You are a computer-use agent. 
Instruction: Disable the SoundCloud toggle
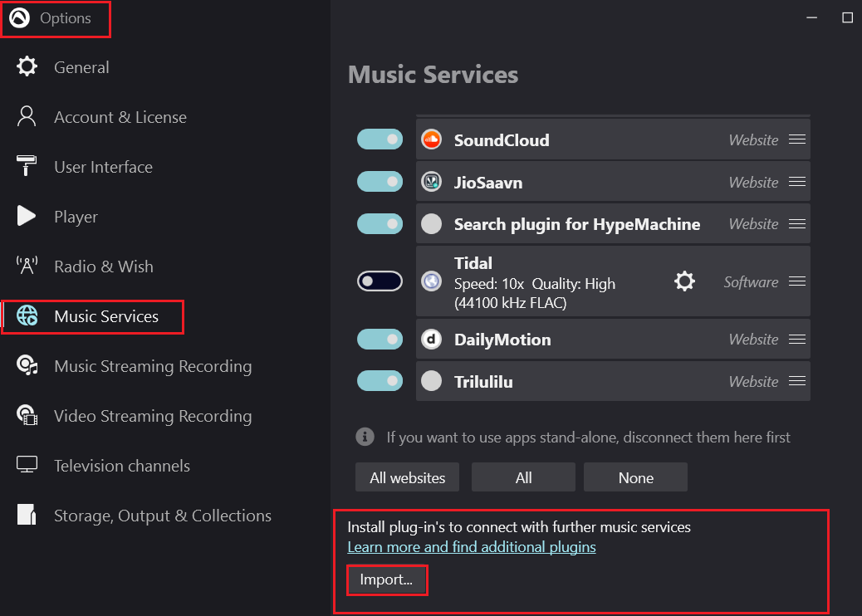pos(380,139)
